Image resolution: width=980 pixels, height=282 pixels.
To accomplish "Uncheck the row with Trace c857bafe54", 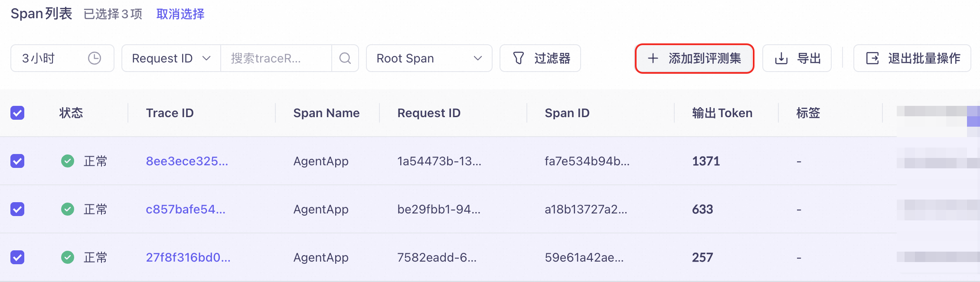I will tap(17, 209).
